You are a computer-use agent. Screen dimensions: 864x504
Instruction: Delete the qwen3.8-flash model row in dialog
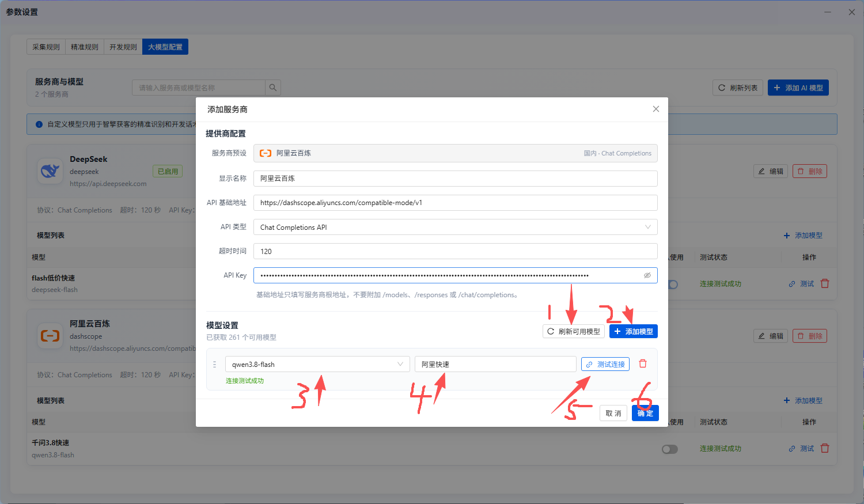pos(643,364)
